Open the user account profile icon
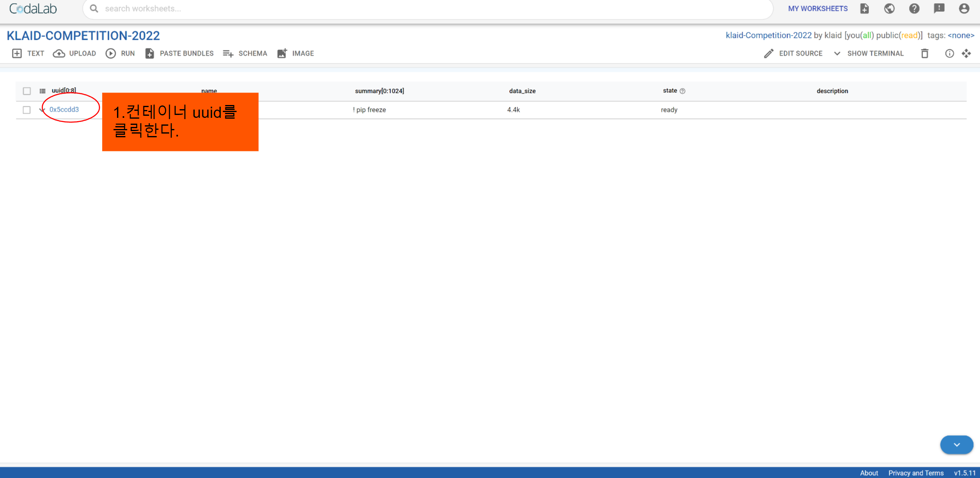This screenshot has height=478, width=980. pyautogui.click(x=964, y=9)
